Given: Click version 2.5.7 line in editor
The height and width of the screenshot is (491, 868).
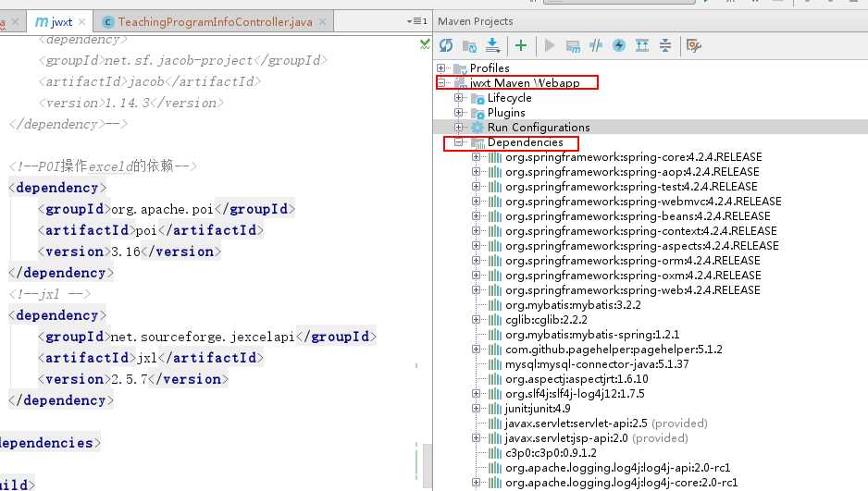Looking at the screenshot, I should [133, 379].
